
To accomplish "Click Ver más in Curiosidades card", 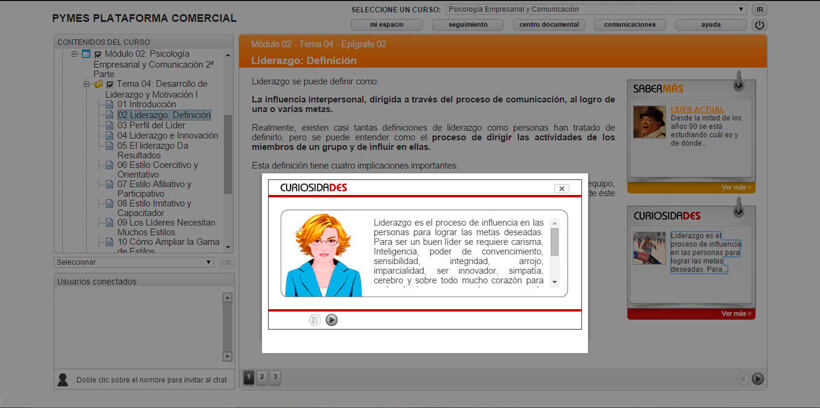I will [x=736, y=314].
